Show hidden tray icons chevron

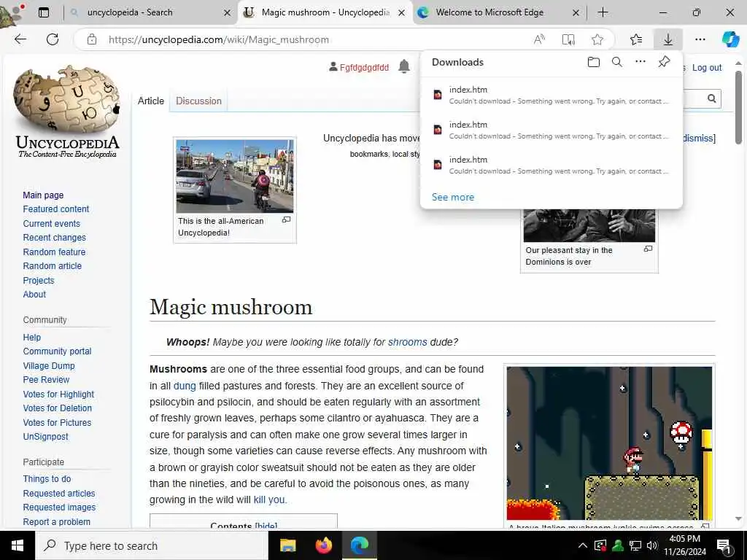point(583,545)
